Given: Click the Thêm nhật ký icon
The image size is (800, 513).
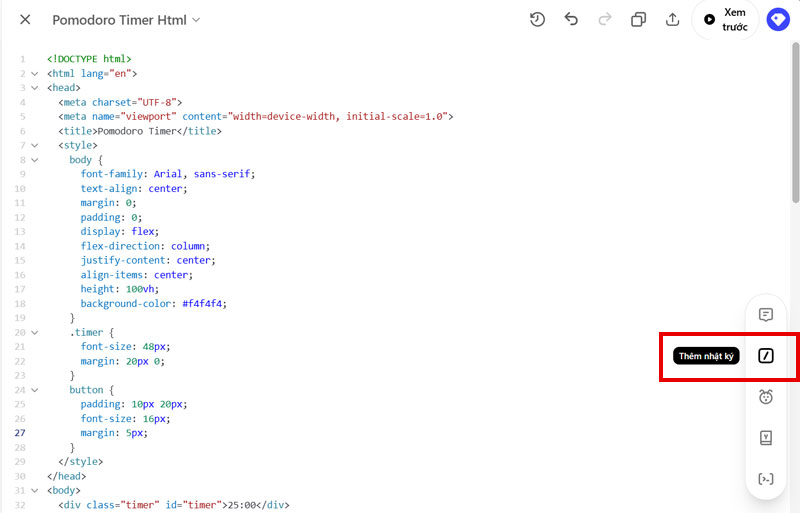Looking at the screenshot, I should coord(766,355).
